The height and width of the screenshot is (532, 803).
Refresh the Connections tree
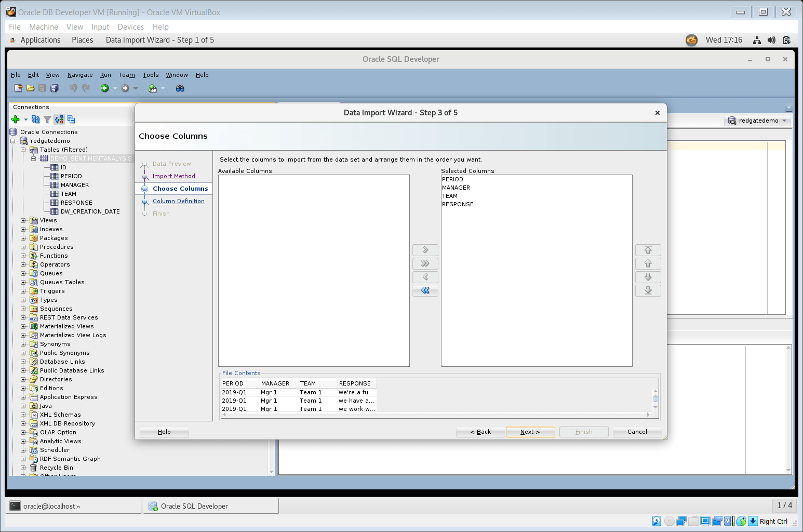pyautogui.click(x=36, y=119)
